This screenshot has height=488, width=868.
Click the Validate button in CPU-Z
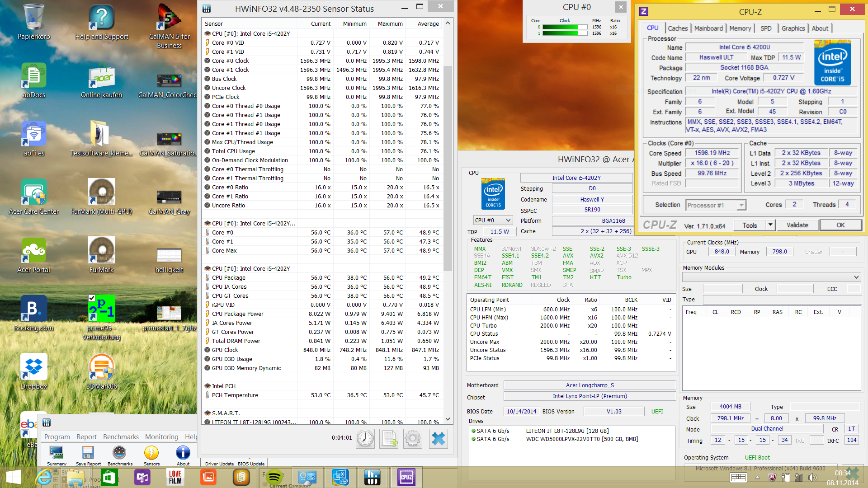coord(797,225)
